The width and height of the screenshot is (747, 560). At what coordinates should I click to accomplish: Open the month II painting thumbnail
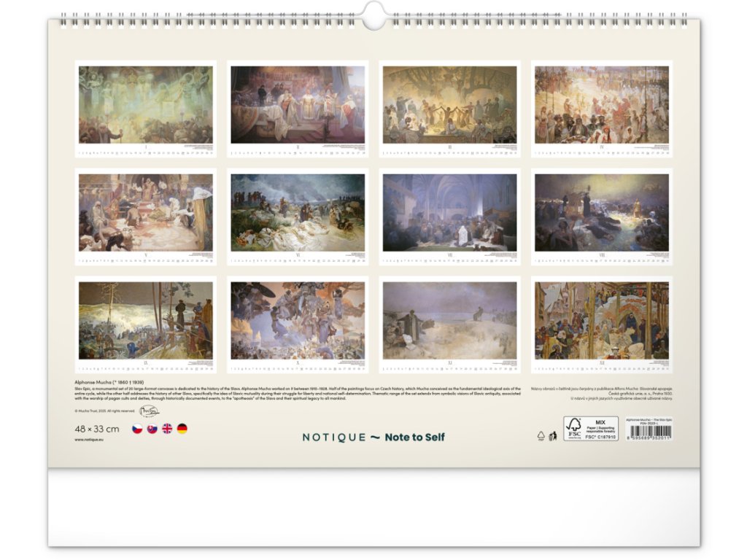298,105
